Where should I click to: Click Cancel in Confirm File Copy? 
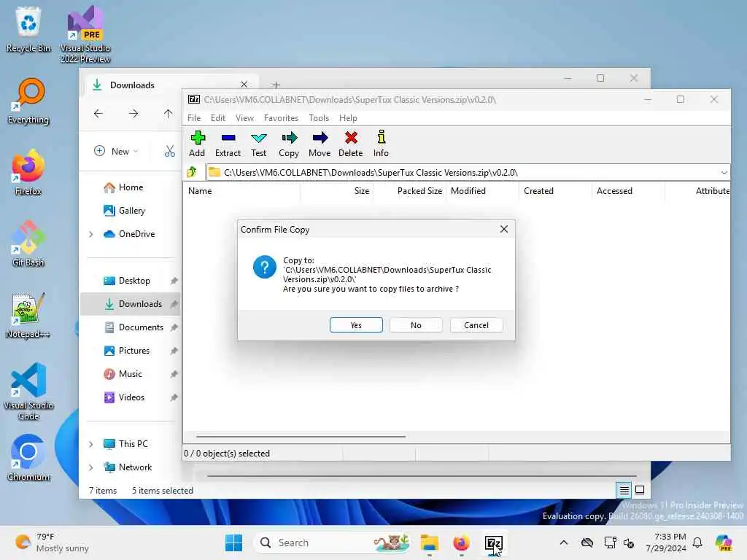(476, 324)
